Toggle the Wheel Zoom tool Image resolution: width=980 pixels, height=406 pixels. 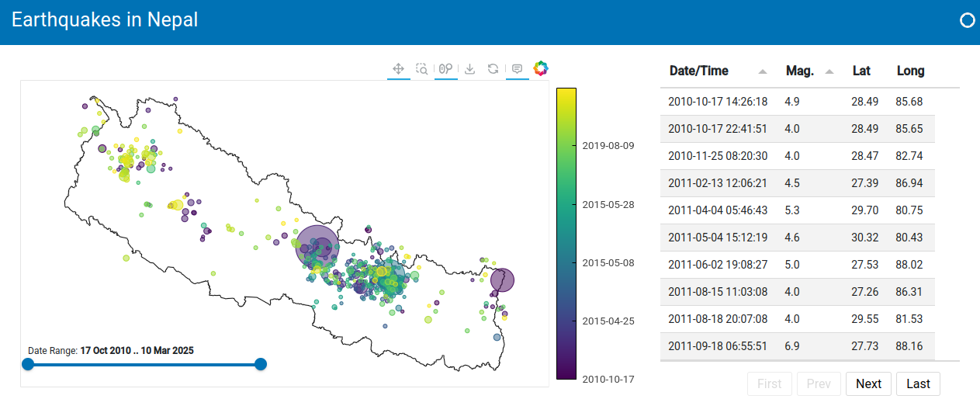pos(445,68)
